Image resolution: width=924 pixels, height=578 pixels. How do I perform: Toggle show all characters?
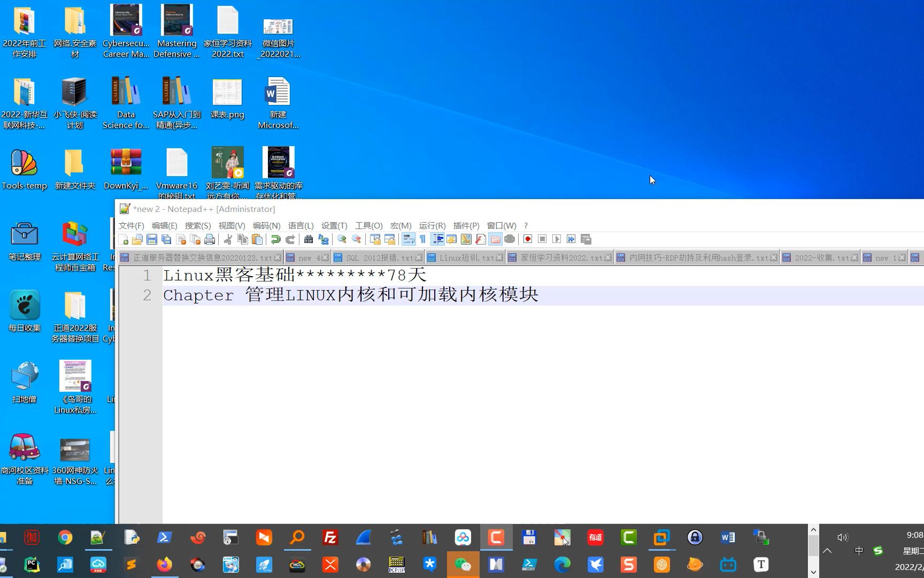coord(423,239)
